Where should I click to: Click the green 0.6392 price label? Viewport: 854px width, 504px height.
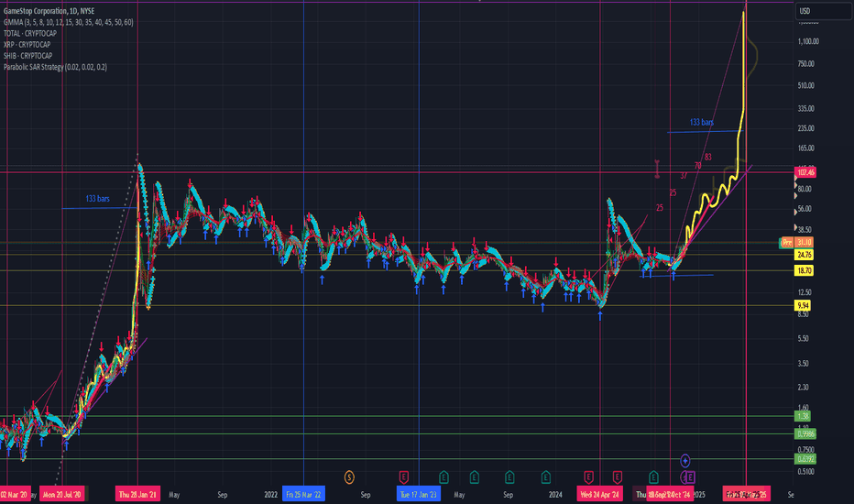click(x=805, y=459)
